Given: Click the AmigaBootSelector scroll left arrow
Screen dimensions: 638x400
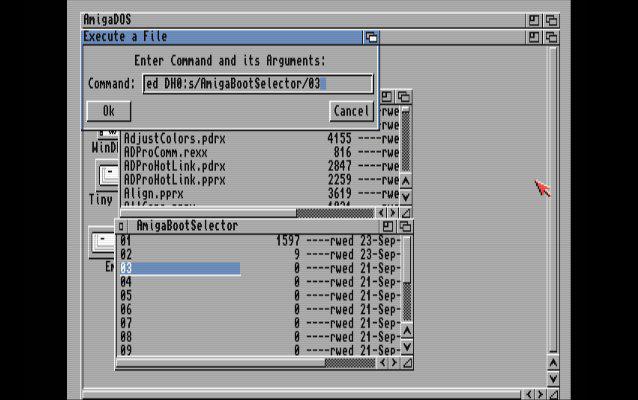Looking at the screenshot, I should 382,363.
